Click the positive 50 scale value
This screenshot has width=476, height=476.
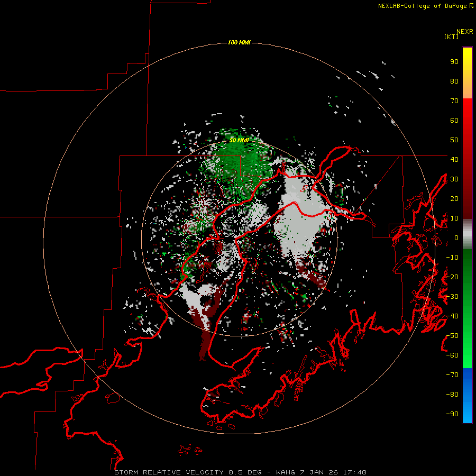[x=454, y=140]
